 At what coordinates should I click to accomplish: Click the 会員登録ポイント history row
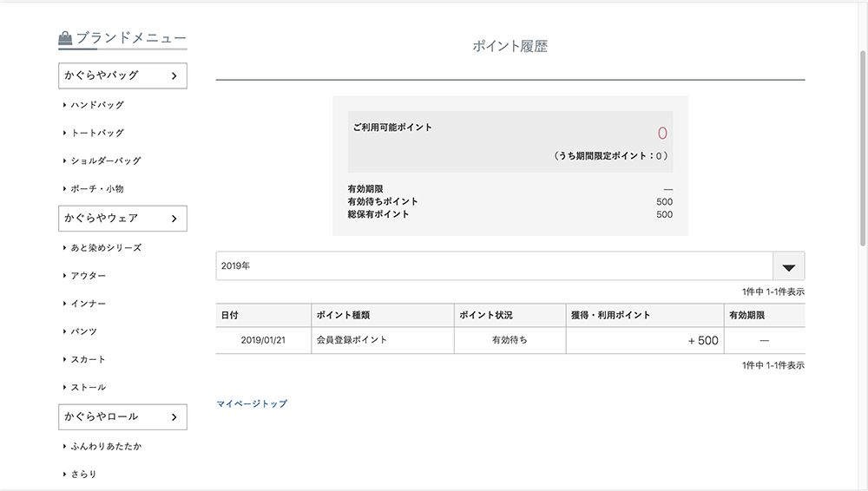pyautogui.click(x=352, y=340)
